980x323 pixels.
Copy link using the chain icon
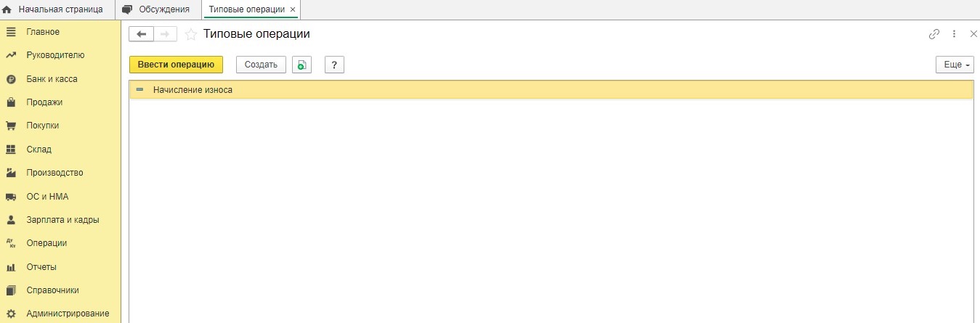pyautogui.click(x=934, y=34)
